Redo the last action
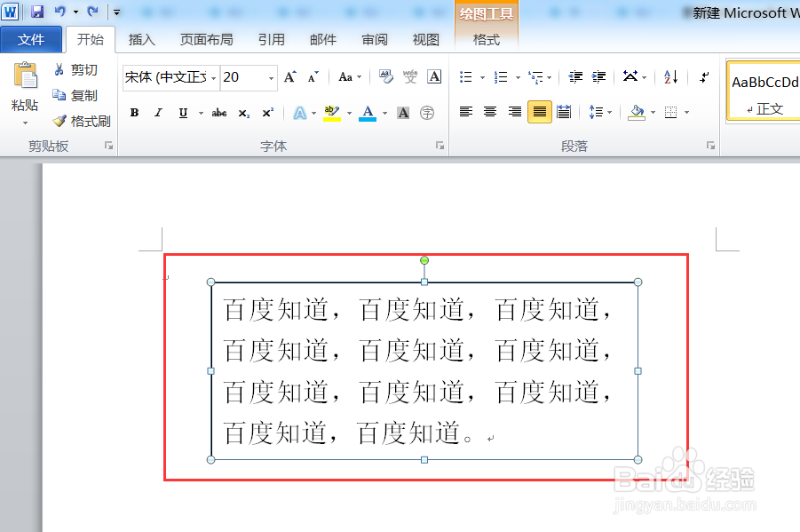This screenshot has height=532, width=800. [x=93, y=12]
